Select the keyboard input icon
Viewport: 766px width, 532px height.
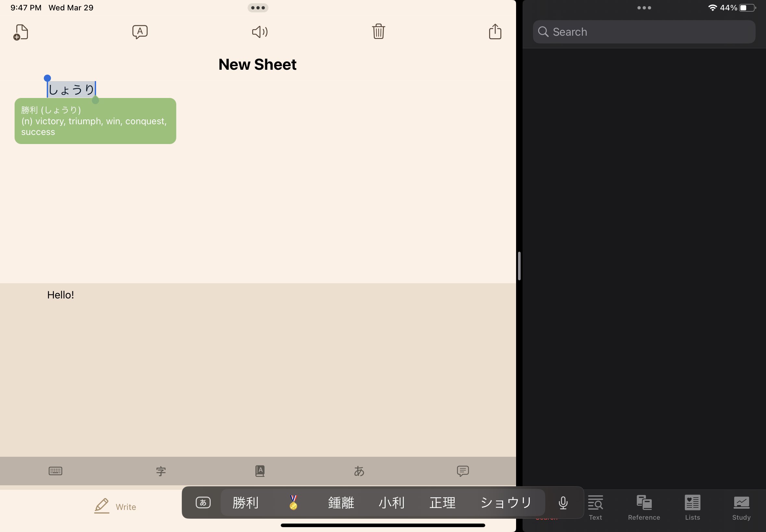click(56, 471)
